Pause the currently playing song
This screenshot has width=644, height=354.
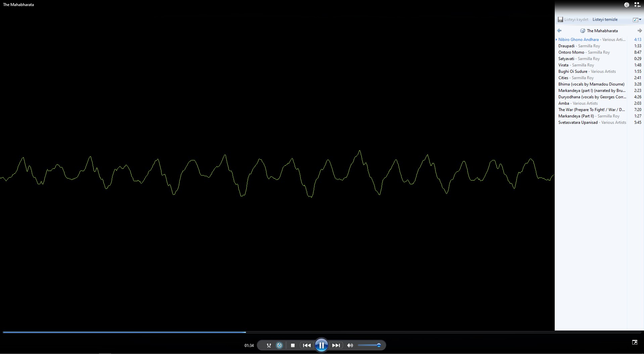[x=321, y=345]
